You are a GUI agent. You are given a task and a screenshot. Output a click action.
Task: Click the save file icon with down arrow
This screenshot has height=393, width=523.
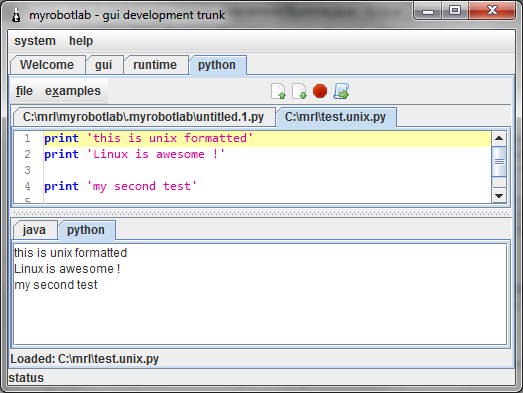299,91
